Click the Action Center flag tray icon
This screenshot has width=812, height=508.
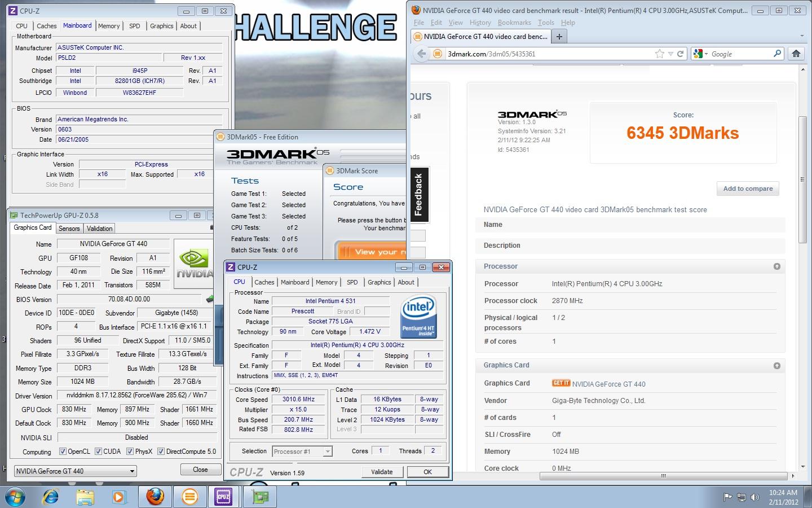tap(728, 497)
